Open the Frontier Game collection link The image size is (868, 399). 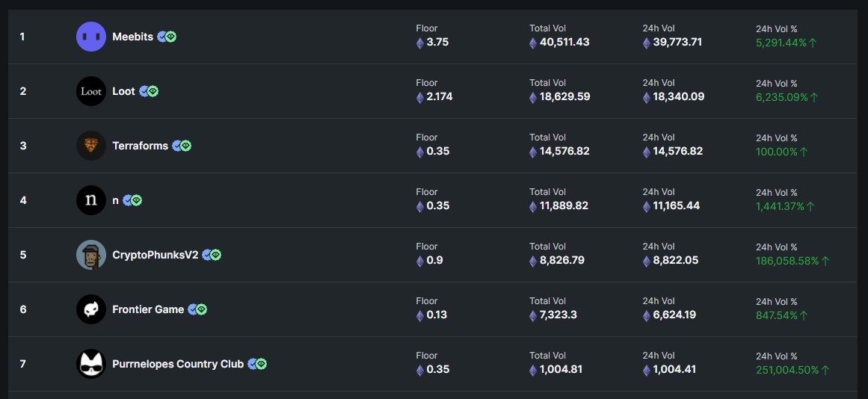[148, 309]
